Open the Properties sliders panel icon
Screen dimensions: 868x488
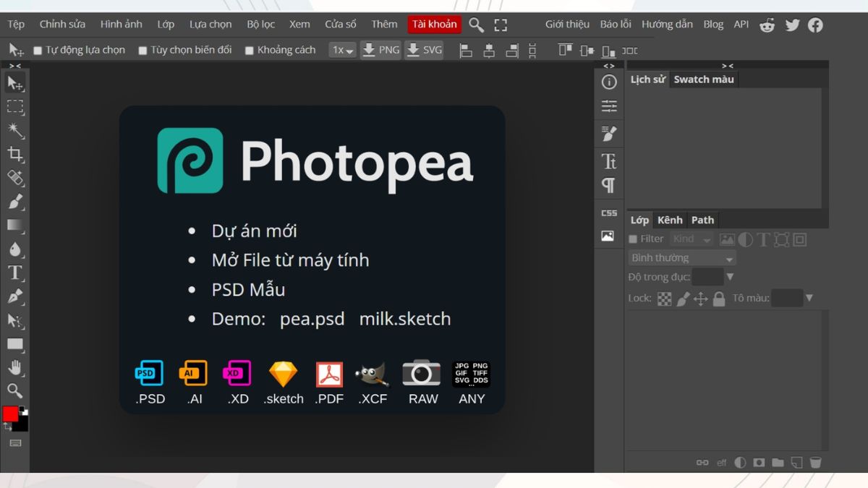pyautogui.click(x=609, y=107)
